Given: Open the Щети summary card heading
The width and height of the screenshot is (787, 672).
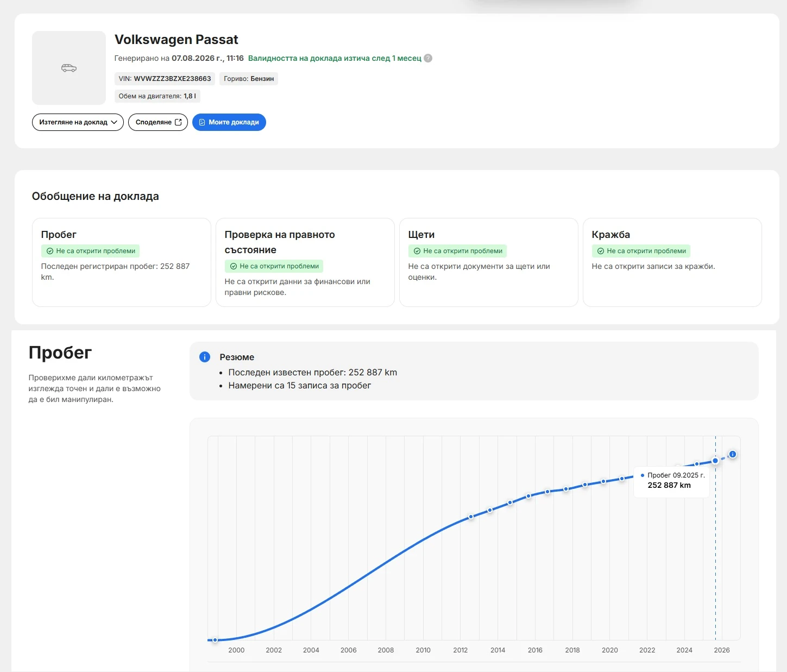Looking at the screenshot, I should pyautogui.click(x=421, y=235).
